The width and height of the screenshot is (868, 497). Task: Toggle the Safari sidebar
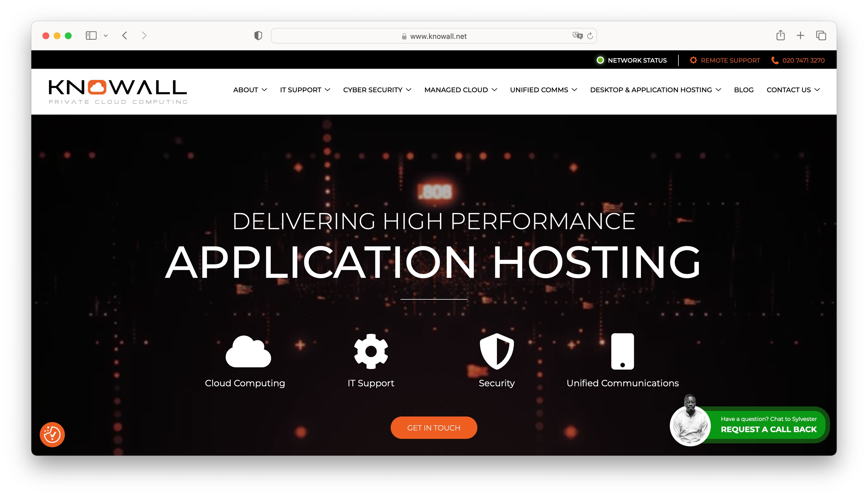91,35
